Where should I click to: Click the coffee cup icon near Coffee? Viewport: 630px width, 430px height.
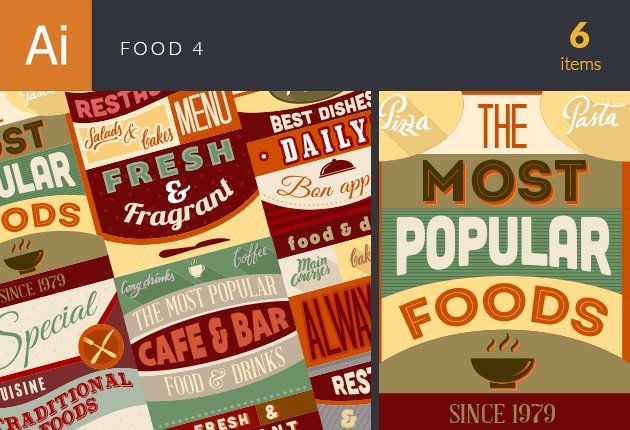[x=196, y=268]
